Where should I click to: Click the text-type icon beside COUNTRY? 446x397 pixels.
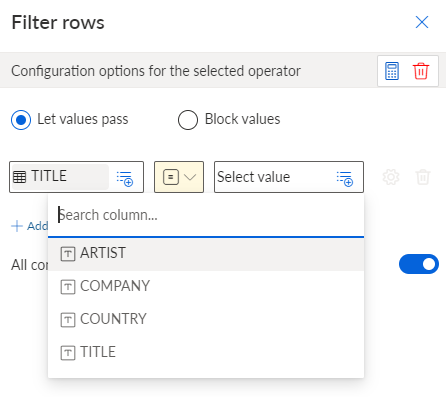[68, 320]
